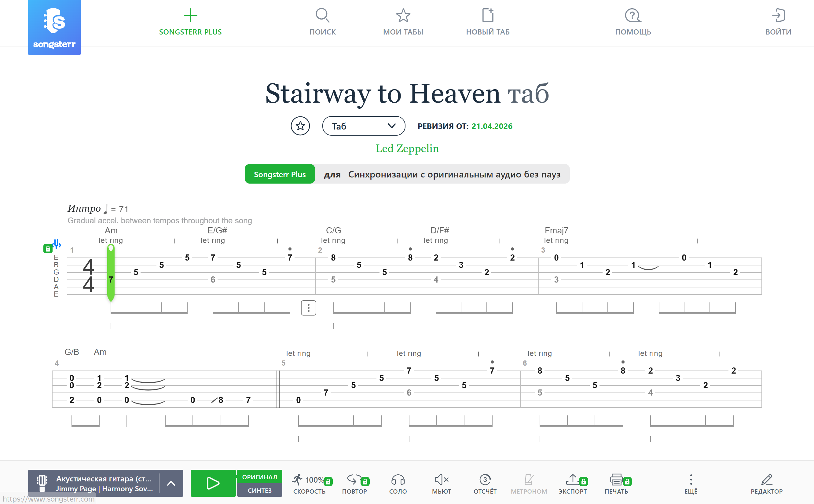
Task: Click the print printer icon
Action: click(x=616, y=479)
